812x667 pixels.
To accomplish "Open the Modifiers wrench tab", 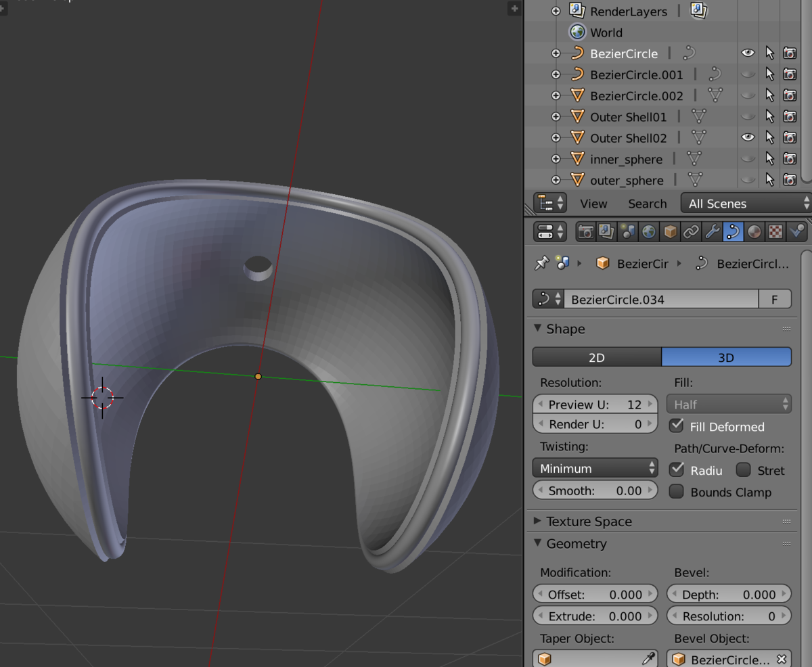I will (712, 232).
